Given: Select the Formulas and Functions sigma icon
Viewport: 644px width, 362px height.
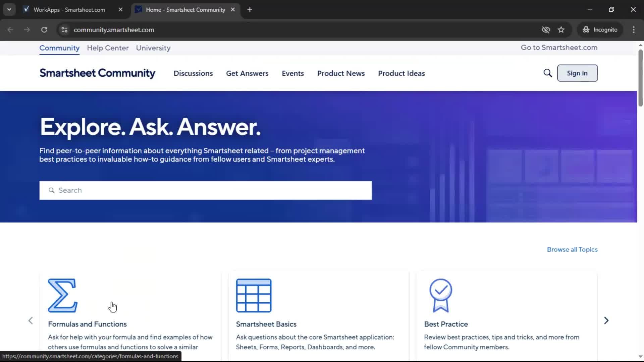Looking at the screenshot, I should [x=62, y=295].
